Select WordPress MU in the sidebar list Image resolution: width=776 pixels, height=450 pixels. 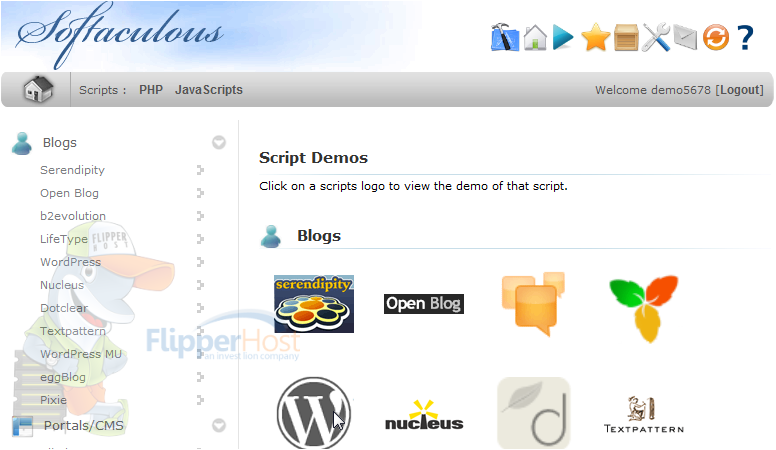[x=81, y=354]
